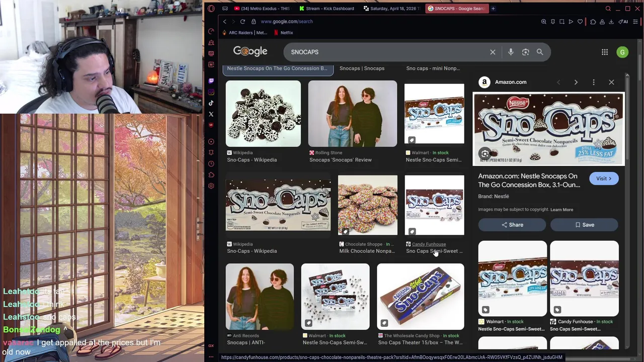
Task: Open the Easy Setup sliders icon
Action: coord(635,22)
